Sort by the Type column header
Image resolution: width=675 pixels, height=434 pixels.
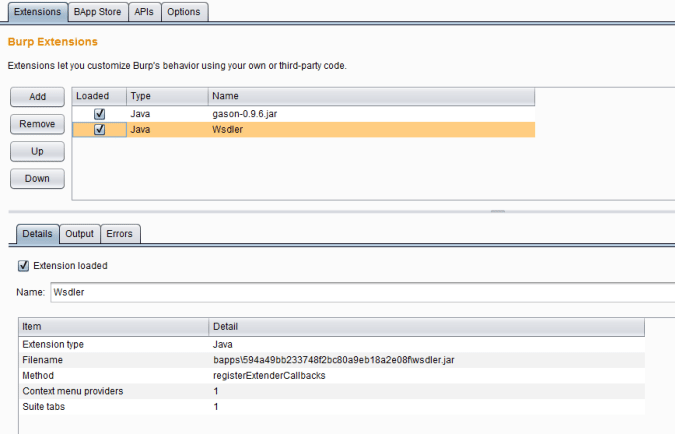(167, 96)
